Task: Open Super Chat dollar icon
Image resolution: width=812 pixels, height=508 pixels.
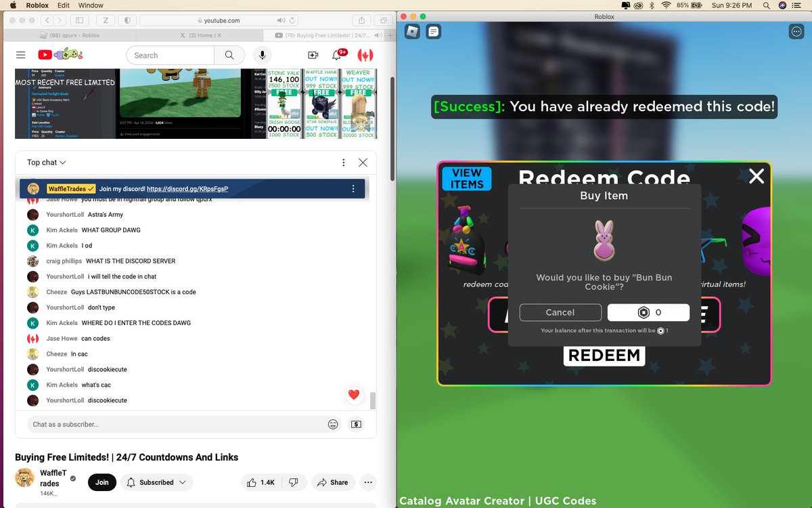Action: click(x=356, y=424)
